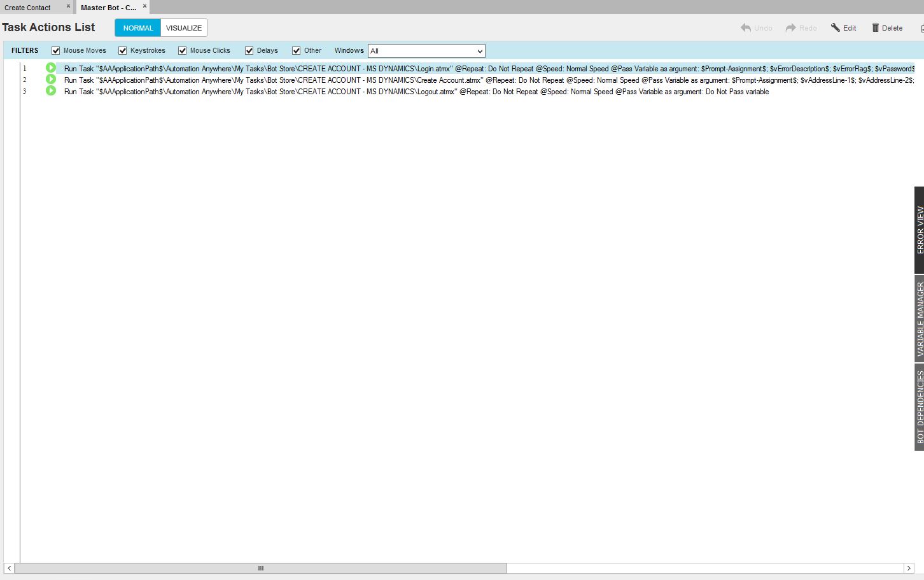Uncheck the Other filter checkbox
Image resolution: width=924 pixels, height=580 pixels.
coord(297,51)
